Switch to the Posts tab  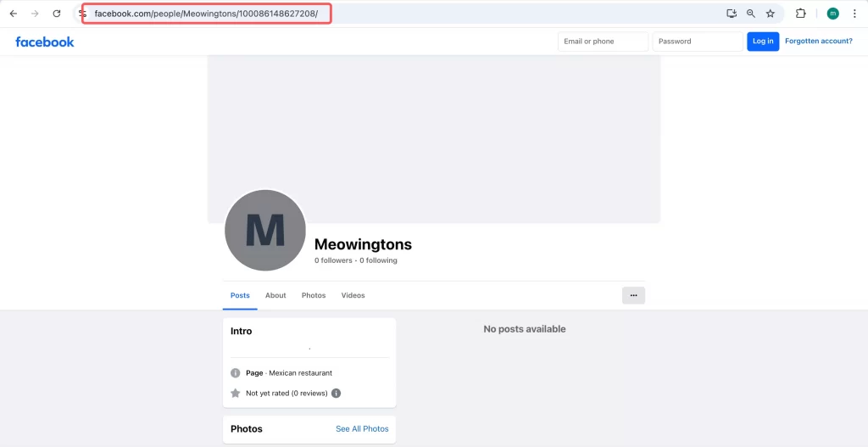click(240, 295)
